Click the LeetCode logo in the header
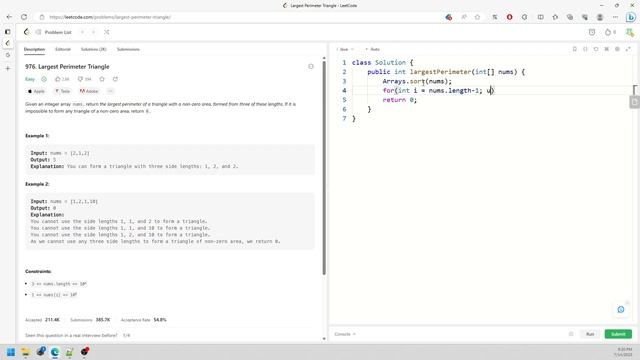Image resolution: width=640 pixels, height=360 pixels. click(x=27, y=32)
